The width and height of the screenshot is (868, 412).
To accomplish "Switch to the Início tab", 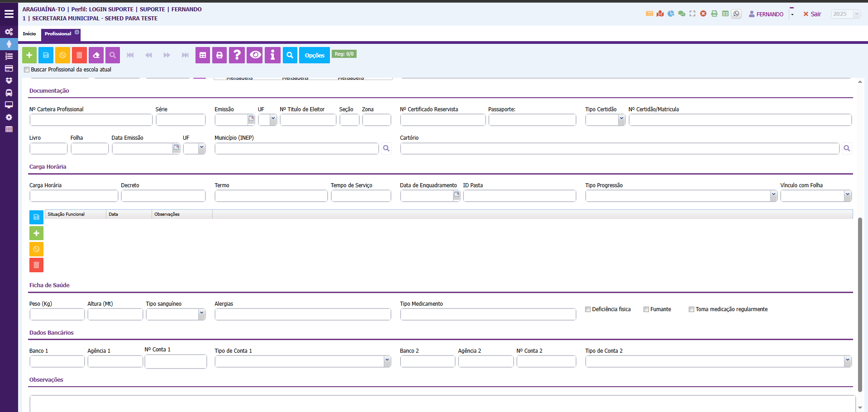I will point(29,34).
